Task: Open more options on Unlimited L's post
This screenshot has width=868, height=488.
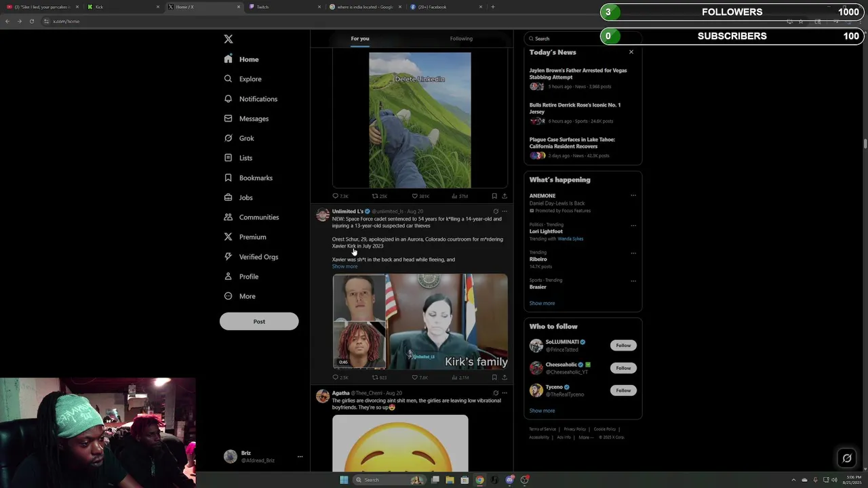Action: [504, 211]
